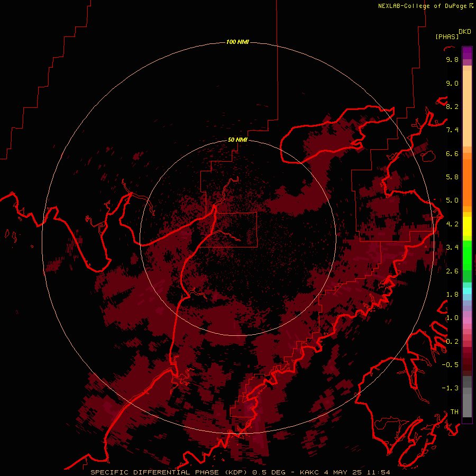
Task: Click the -0.5 color scale value
Action: click(450, 365)
